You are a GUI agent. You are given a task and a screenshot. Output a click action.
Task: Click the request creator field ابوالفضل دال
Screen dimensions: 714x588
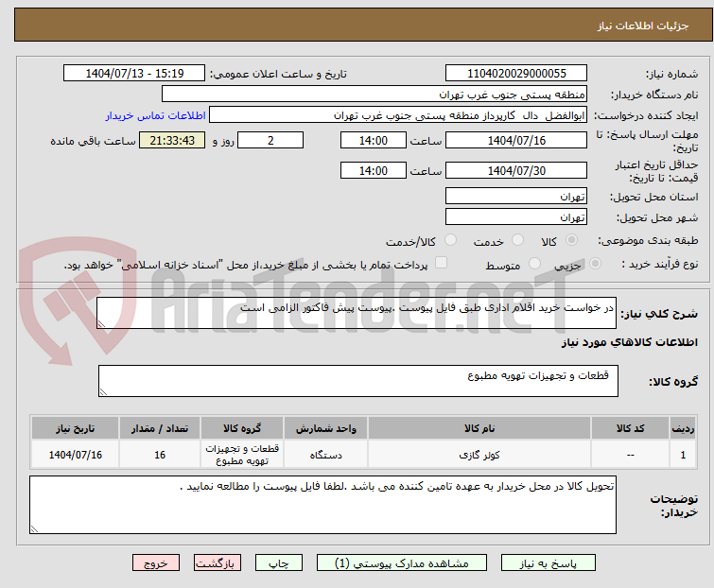click(x=398, y=115)
